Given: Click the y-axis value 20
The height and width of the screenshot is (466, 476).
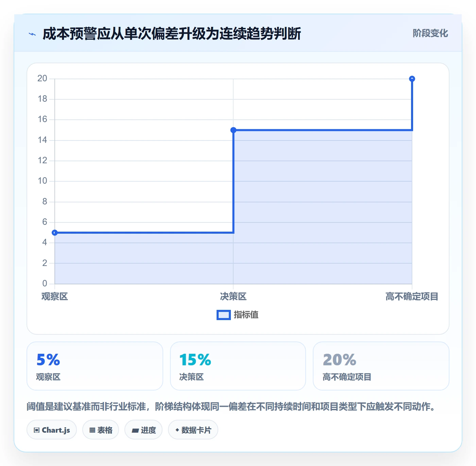Looking at the screenshot, I should (42, 79).
